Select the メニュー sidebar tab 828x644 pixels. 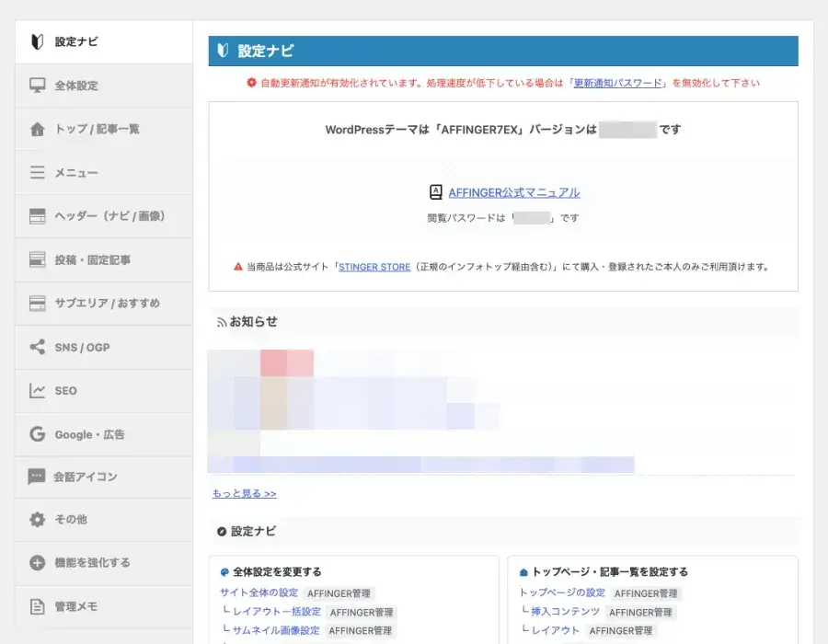pyautogui.click(x=104, y=173)
